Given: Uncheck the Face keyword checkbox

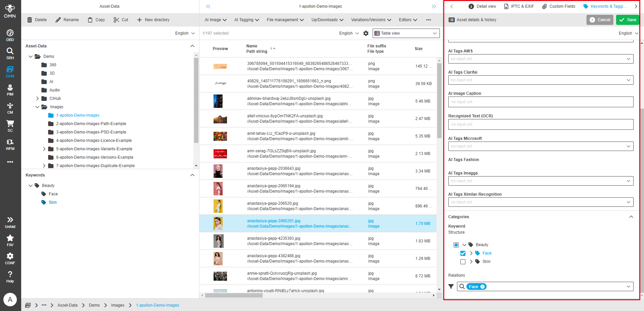Looking at the screenshot, I should pyautogui.click(x=463, y=253).
